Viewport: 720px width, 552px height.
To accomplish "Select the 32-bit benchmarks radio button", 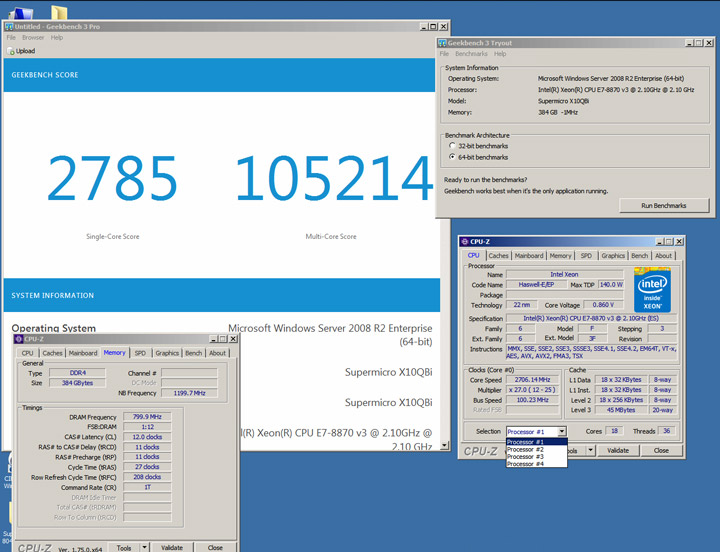I will (x=453, y=146).
